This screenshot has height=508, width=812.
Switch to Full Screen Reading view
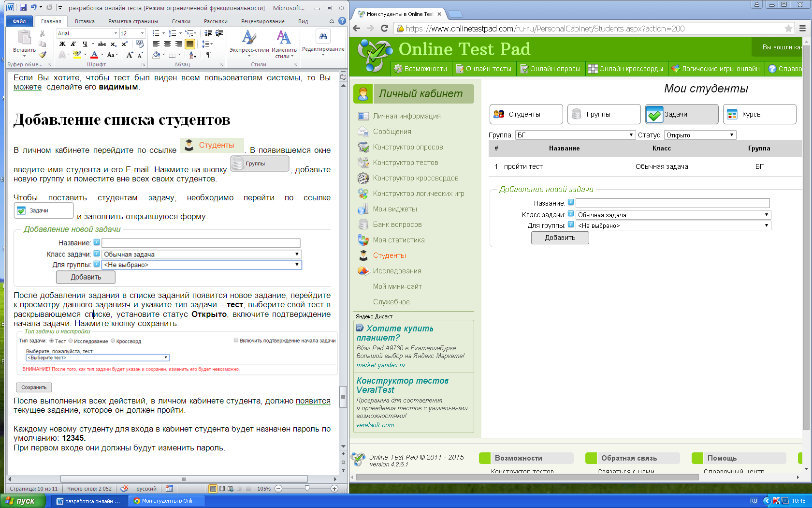coord(222,489)
